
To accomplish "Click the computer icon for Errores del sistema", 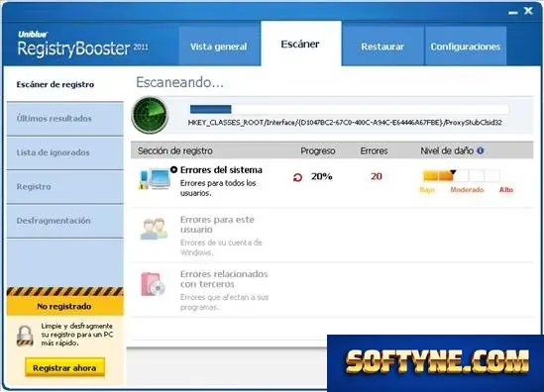I will 155,179.
